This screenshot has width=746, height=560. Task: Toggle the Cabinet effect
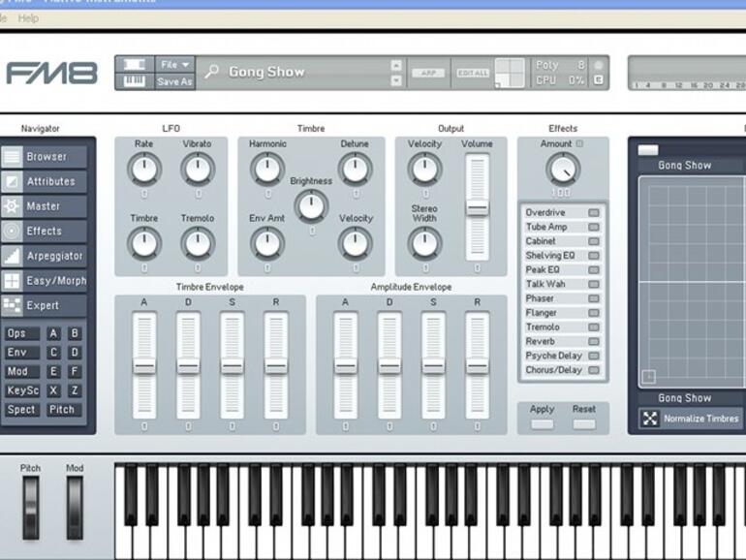pyautogui.click(x=594, y=241)
